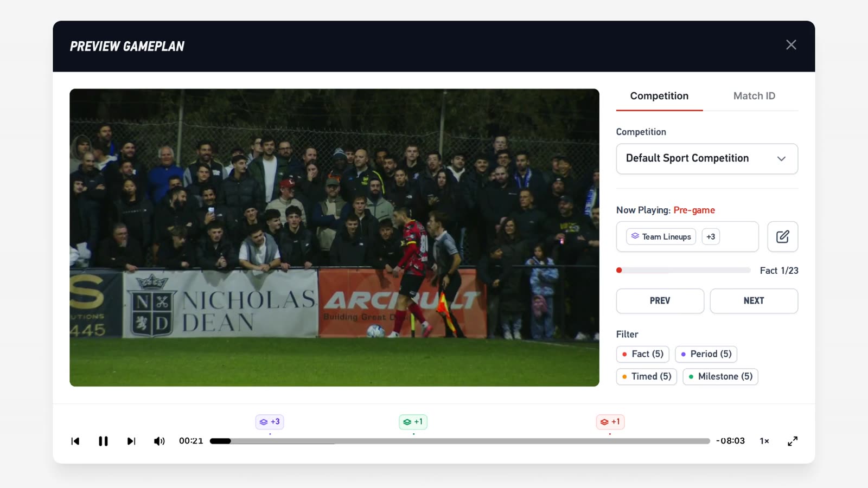Advance to the next fact with NEXT

pos(754,301)
